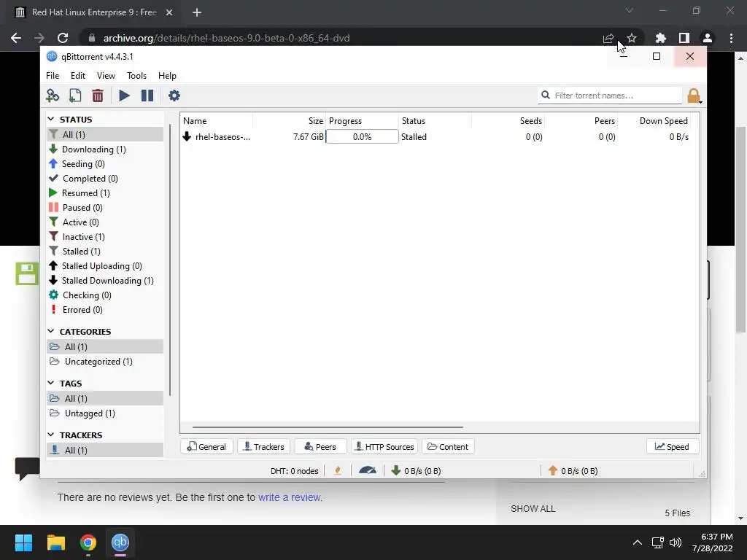The image size is (747, 560).
Task: Click the qBittorrent taskbar icon
Action: coord(120,542)
